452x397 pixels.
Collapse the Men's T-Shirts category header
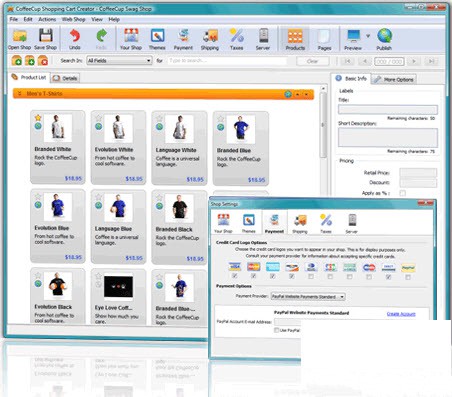pyautogui.click(x=19, y=94)
